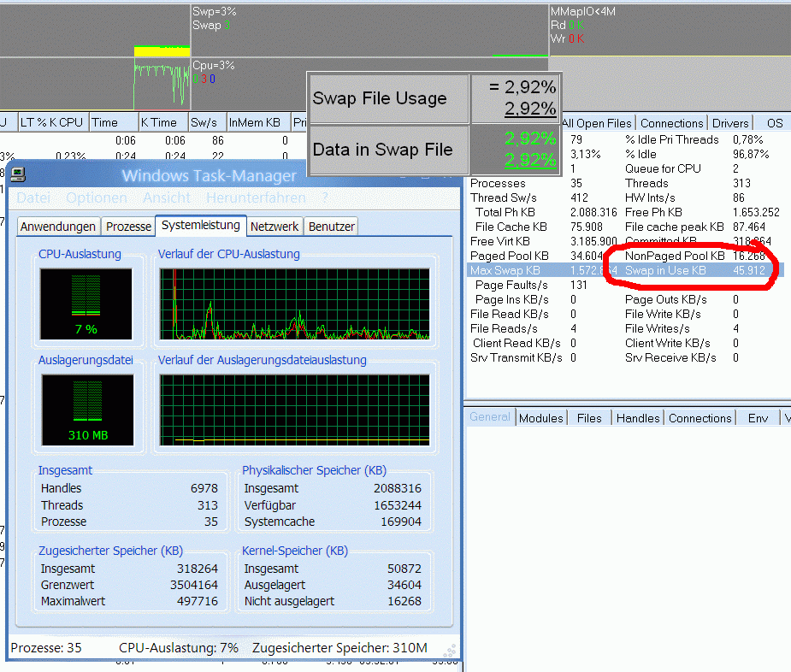
Task: Click the File Cache KB entry
Action: pyautogui.click(x=511, y=227)
